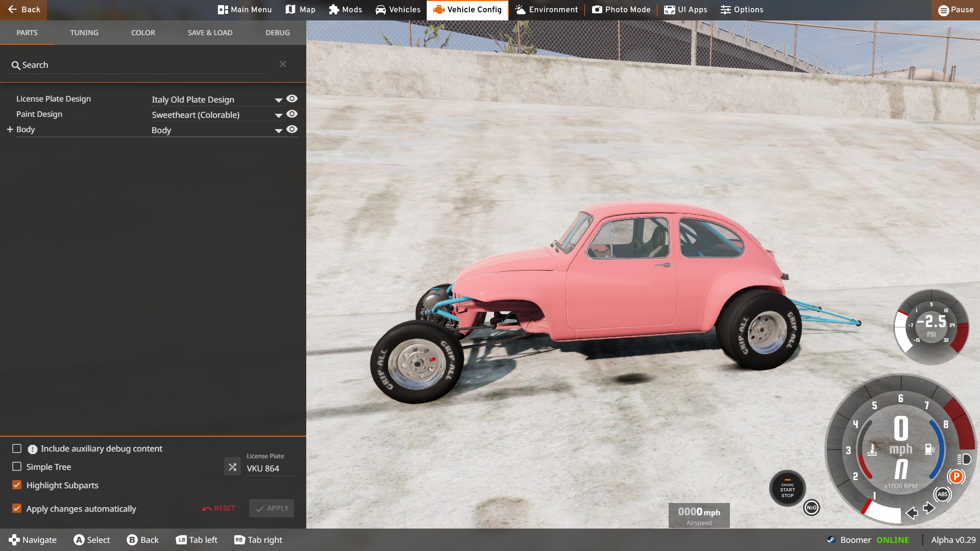Click the ABS indicator icon
This screenshot has height=551, width=980.
click(x=942, y=494)
